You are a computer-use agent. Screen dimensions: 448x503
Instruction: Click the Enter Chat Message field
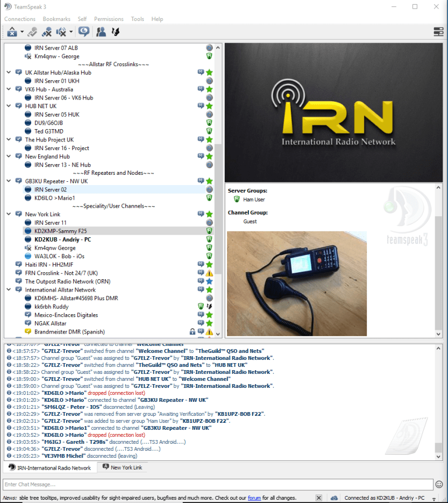pos(217,484)
